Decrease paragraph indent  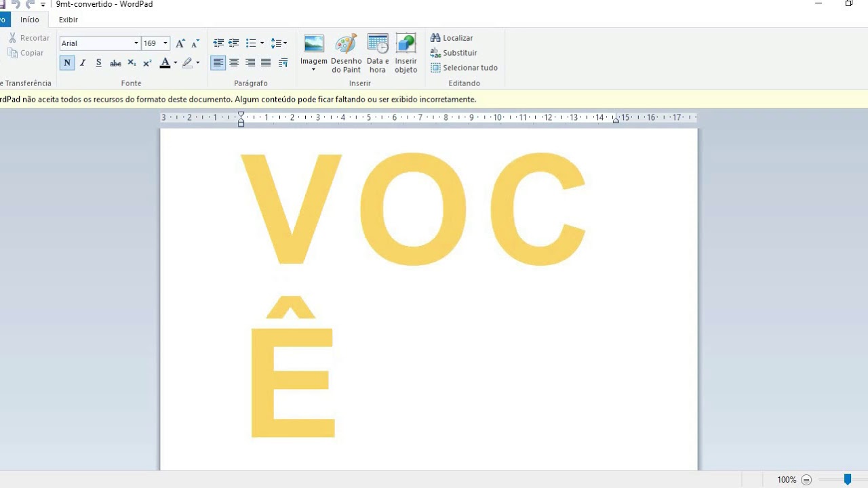pos(218,43)
